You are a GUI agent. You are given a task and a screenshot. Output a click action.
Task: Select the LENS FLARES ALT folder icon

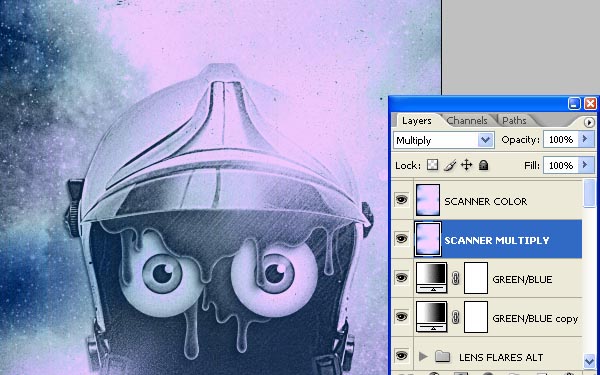[442, 357]
